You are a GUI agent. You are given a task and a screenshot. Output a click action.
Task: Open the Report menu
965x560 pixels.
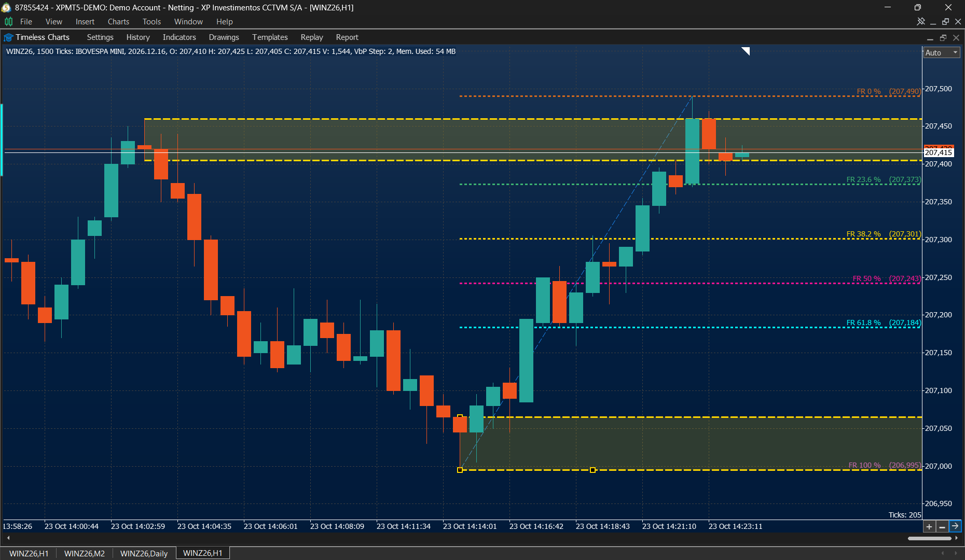click(347, 37)
